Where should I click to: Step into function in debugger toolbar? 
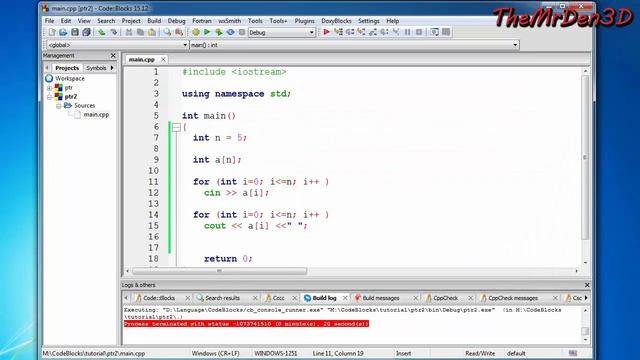[x=361, y=32]
